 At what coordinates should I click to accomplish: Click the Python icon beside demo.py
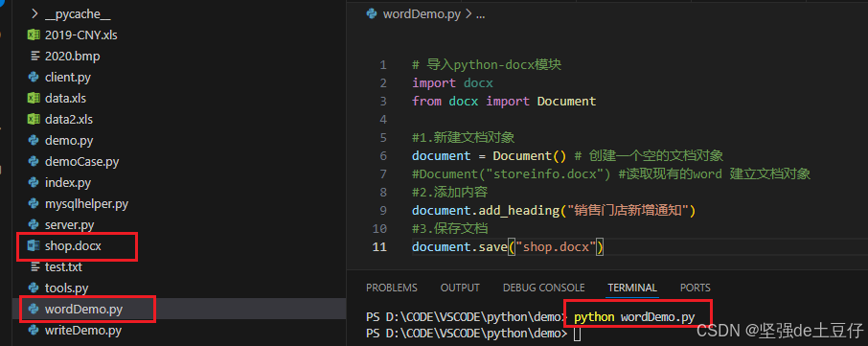(x=34, y=141)
